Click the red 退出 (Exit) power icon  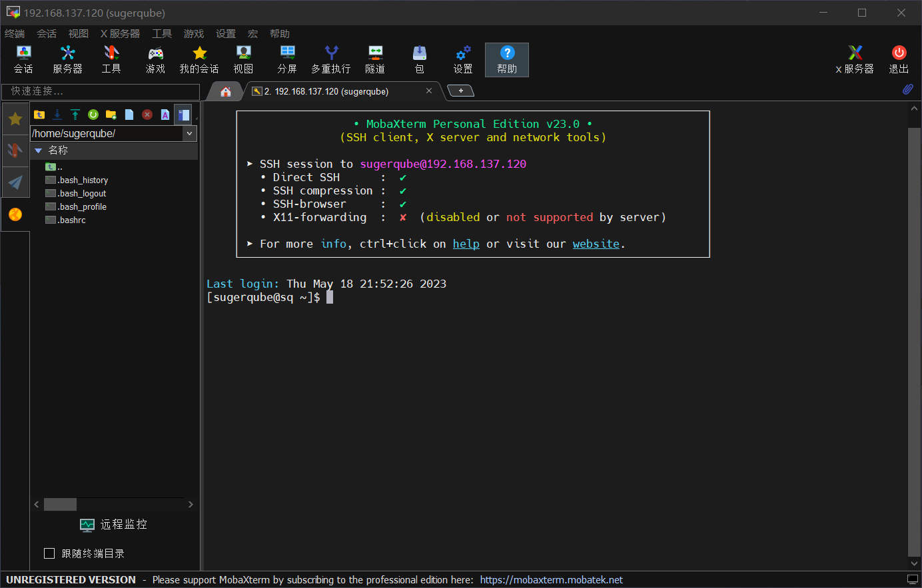(x=899, y=60)
